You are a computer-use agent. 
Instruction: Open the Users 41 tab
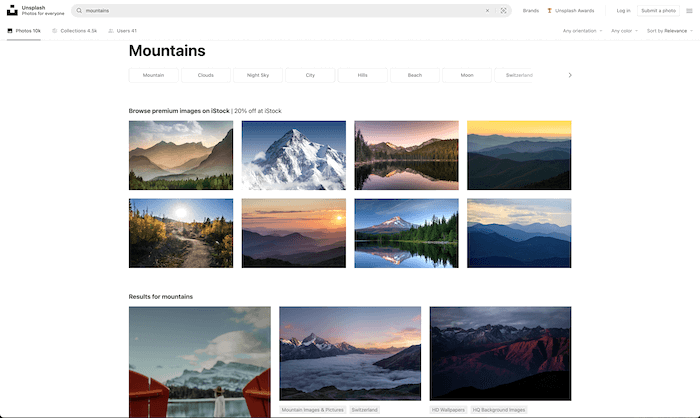[x=122, y=31]
